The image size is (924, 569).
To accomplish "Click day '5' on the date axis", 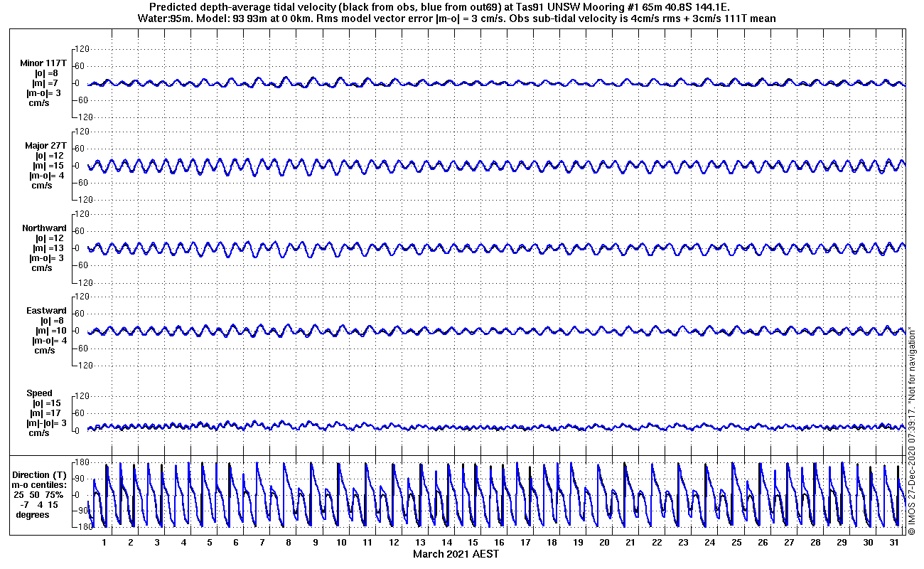I will point(210,543).
